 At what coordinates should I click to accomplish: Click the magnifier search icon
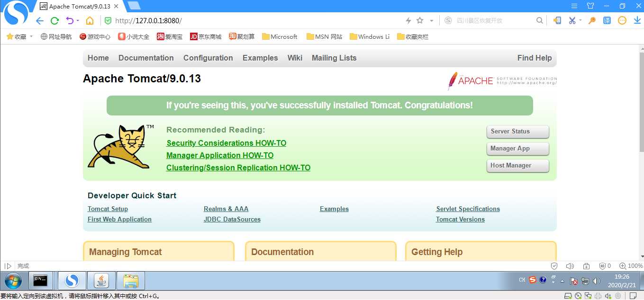pyautogui.click(x=539, y=20)
